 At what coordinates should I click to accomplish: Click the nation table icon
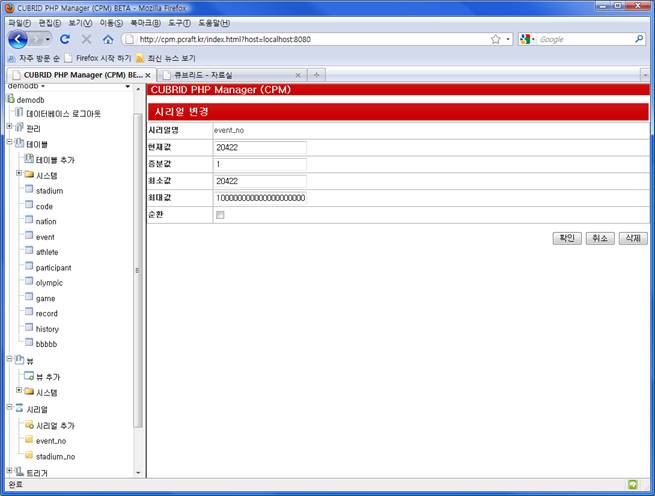pyautogui.click(x=29, y=220)
